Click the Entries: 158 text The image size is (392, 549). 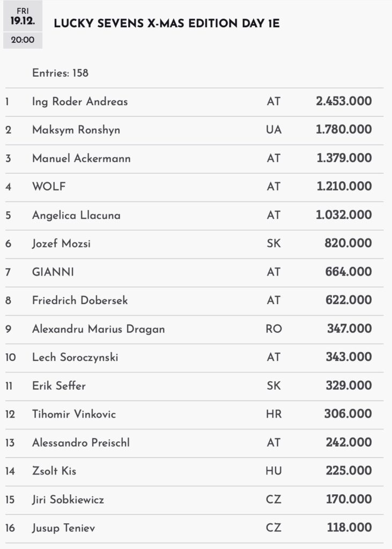[60, 73]
